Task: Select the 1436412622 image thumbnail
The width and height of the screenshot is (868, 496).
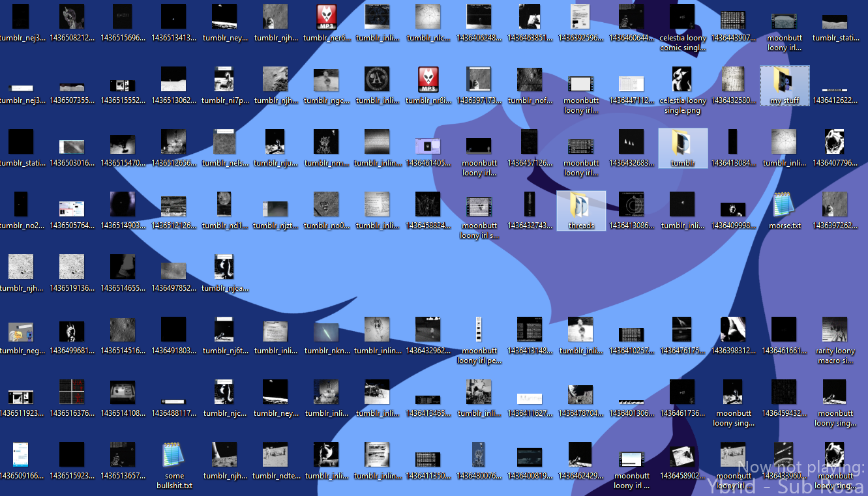Action: tap(835, 89)
